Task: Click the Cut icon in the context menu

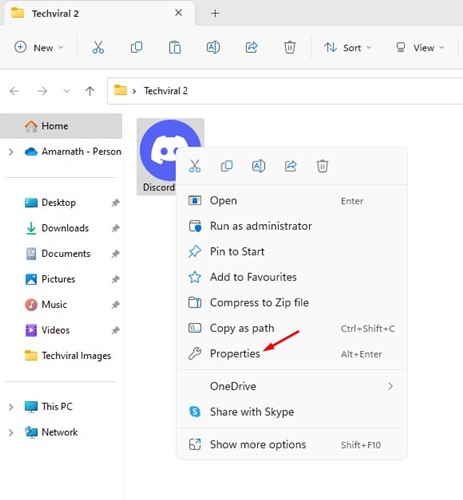Action: point(195,166)
